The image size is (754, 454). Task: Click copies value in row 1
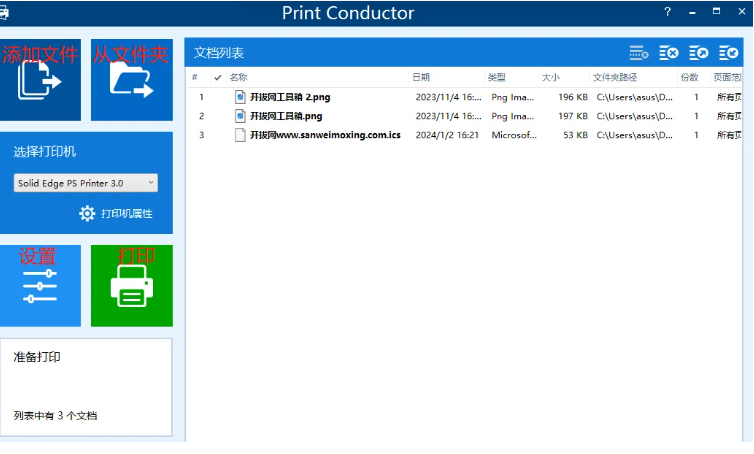[696, 97]
